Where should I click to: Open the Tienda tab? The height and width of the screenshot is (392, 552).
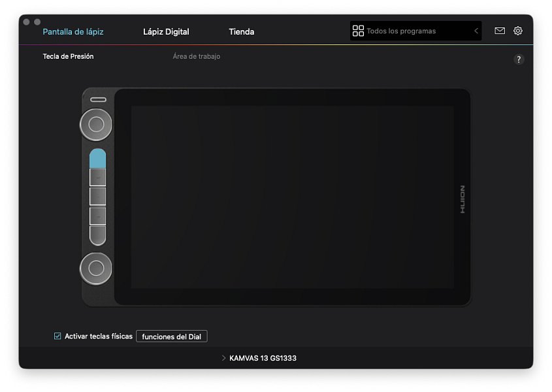(x=241, y=31)
